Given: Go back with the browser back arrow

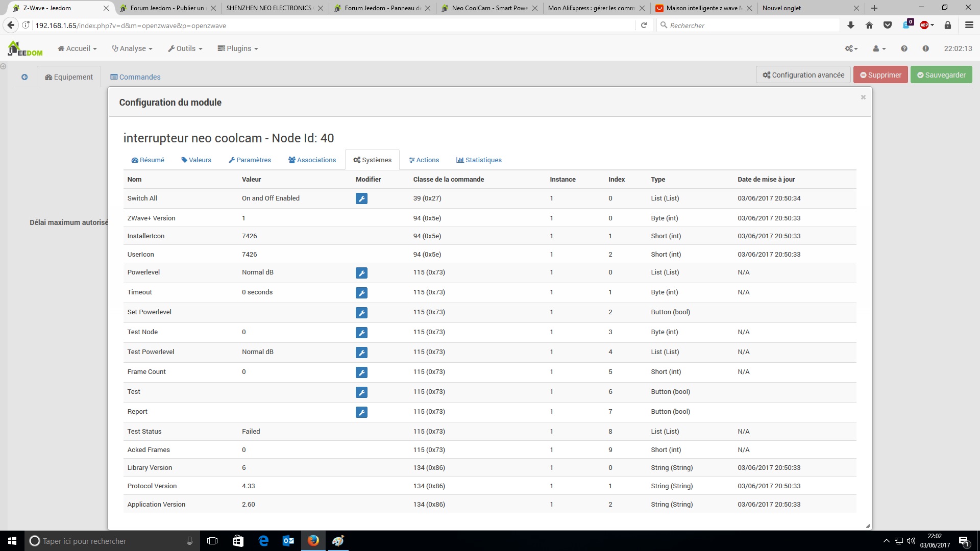Looking at the screenshot, I should (x=11, y=25).
